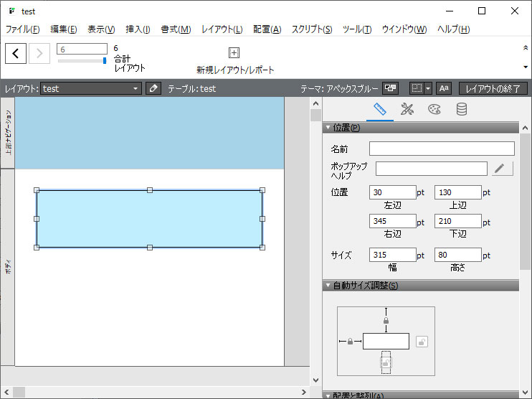Image resolution: width=532 pixels, height=399 pixels.
Task: Open the 配置(A) menu
Action: (x=267, y=29)
